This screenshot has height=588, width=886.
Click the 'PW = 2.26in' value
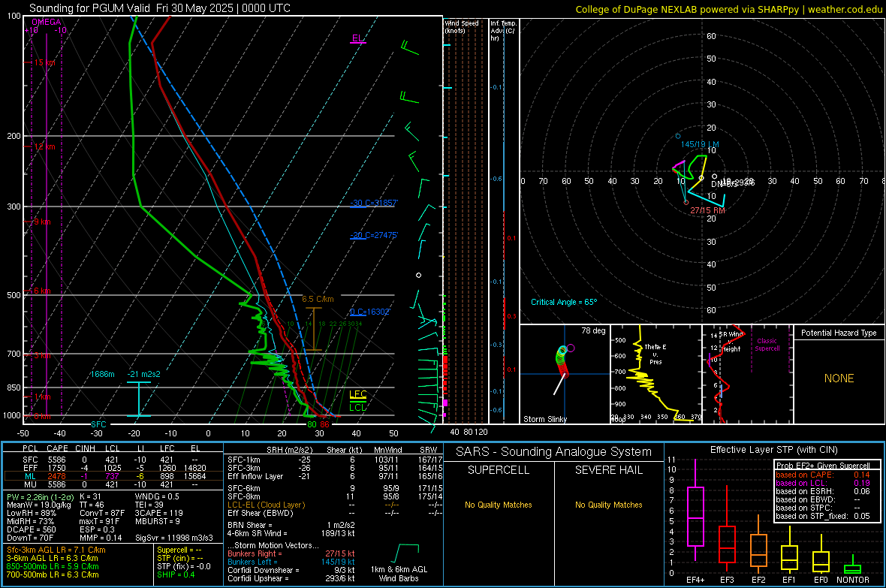(x=39, y=496)
